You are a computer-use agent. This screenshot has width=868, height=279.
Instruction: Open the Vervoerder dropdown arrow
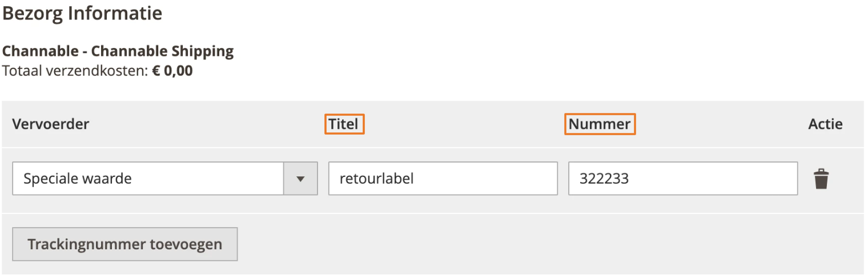tap(300, 179)
